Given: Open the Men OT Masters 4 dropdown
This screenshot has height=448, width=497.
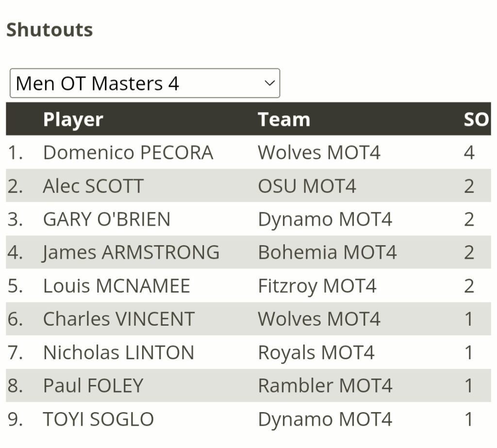Looking at the screenshot, I should (x=145, y=83).
